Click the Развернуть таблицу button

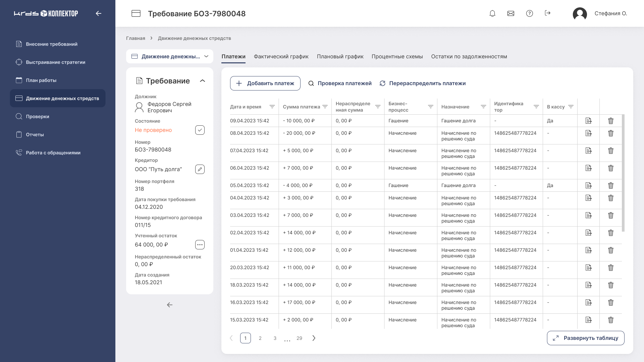point(586,338)
